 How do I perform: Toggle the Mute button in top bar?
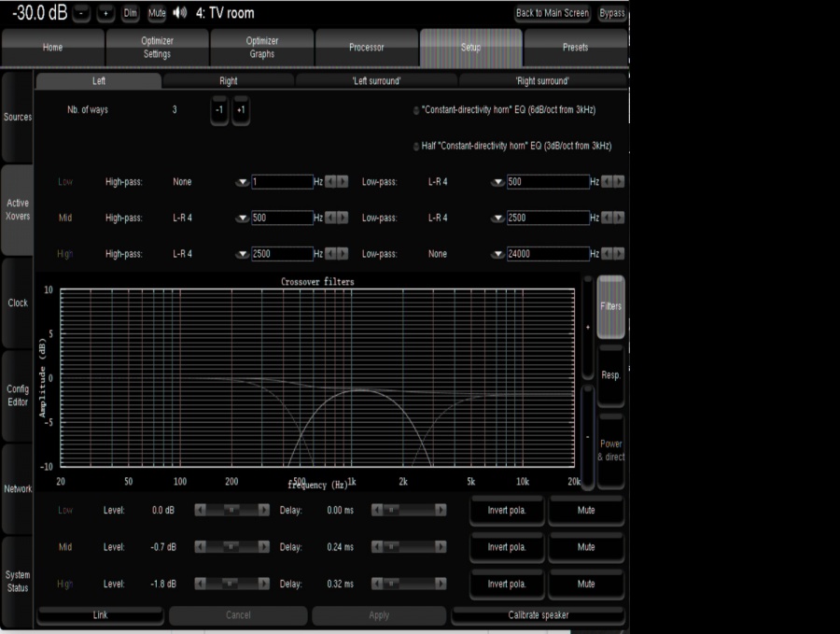point(156,13)
